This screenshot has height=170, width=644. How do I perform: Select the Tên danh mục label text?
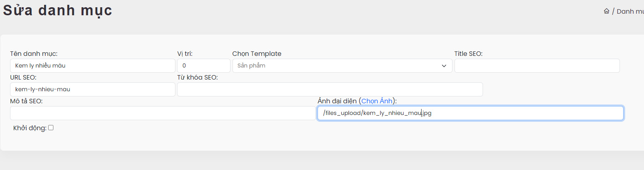point(34,53)
